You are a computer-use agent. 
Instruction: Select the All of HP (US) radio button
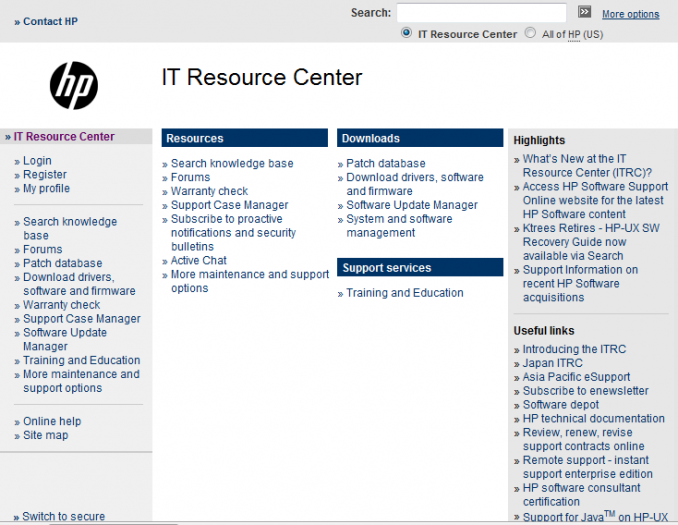point(530,33)
